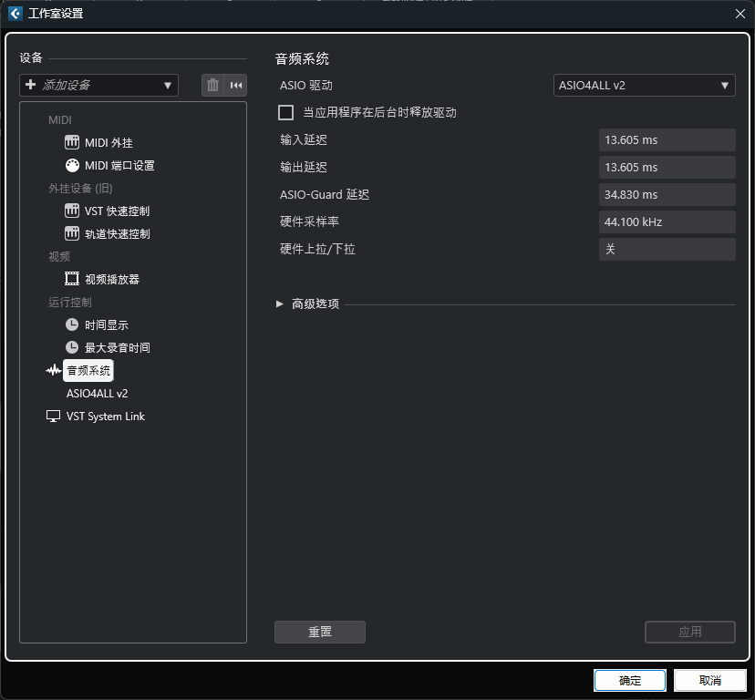Expand the 高级选项 section

coord(280,304)
